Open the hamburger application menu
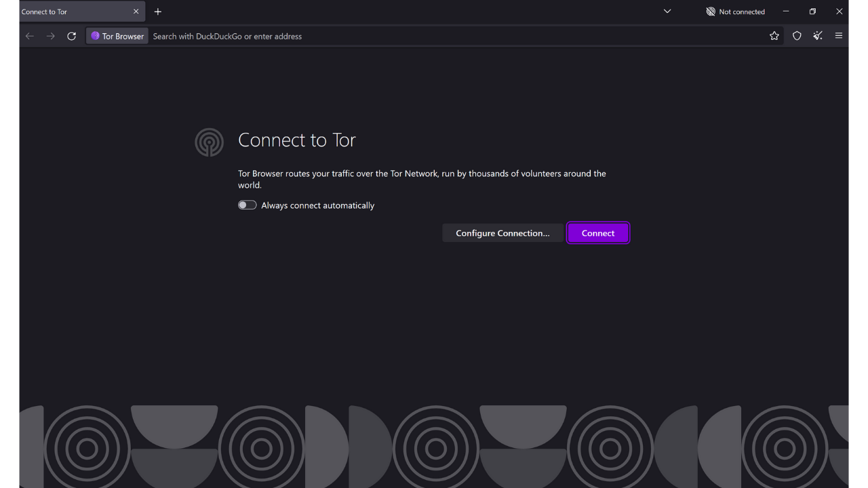 [839, 36]
